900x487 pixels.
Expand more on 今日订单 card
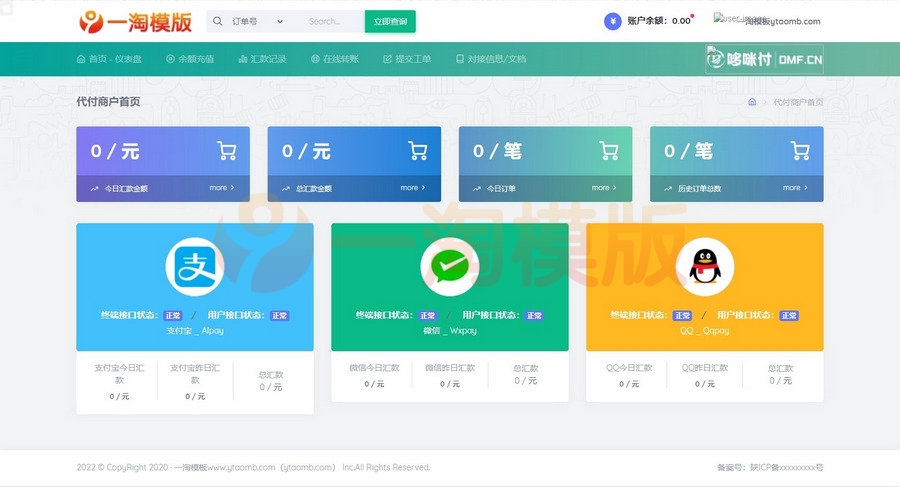(604, 188)
